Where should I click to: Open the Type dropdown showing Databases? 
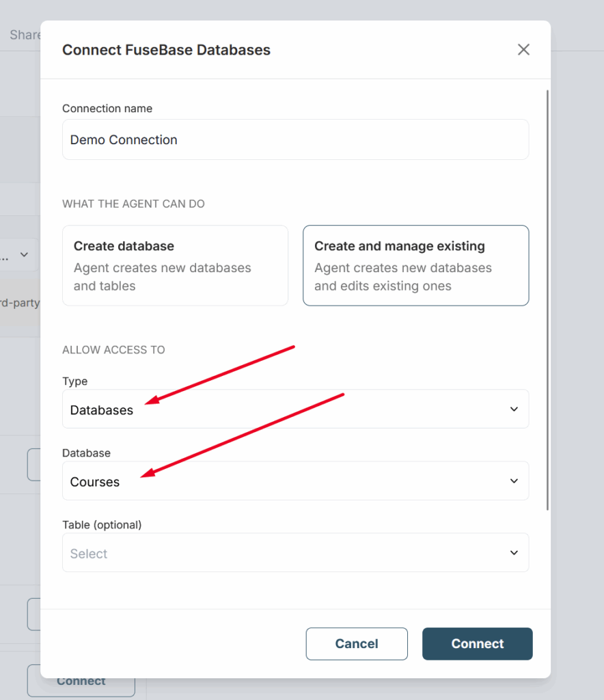(x=295, y=409)
